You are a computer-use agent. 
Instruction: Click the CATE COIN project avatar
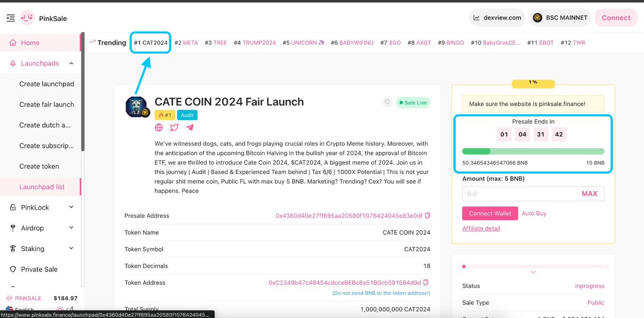(136, 107)
